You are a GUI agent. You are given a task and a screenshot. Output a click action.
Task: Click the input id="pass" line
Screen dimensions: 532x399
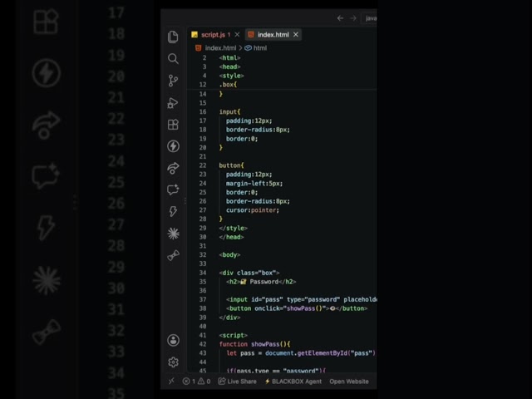coord(301,299)
